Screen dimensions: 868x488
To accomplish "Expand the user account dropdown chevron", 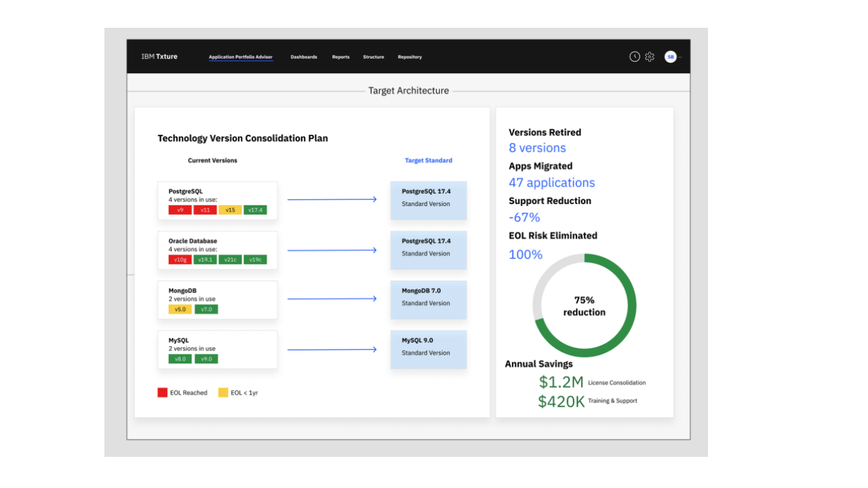I will 680,58.
